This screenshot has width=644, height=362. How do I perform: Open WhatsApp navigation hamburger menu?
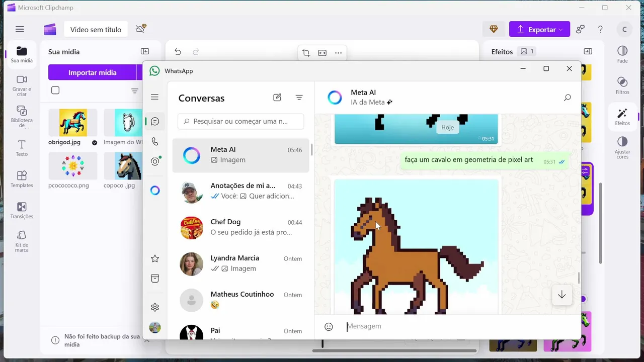pyautogui.click(x=154, y=97)
